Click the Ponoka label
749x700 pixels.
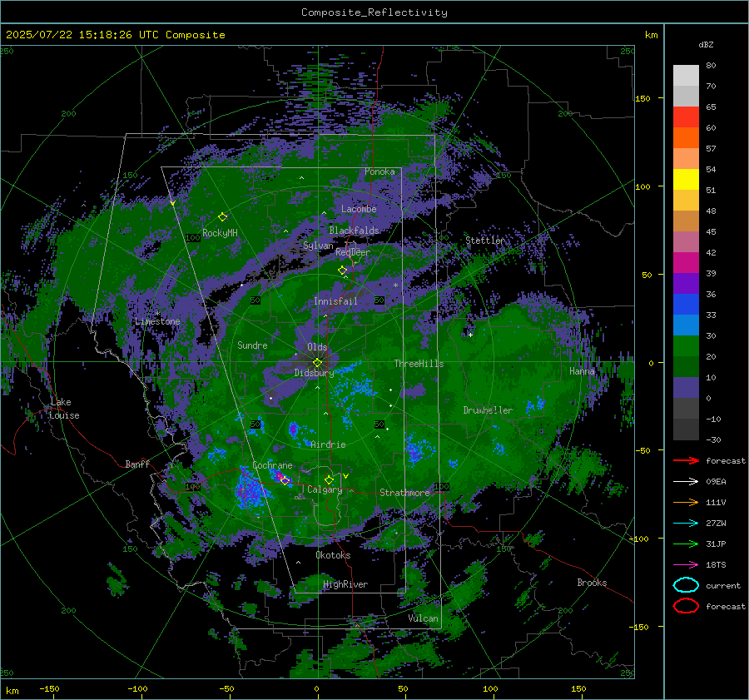379,171
